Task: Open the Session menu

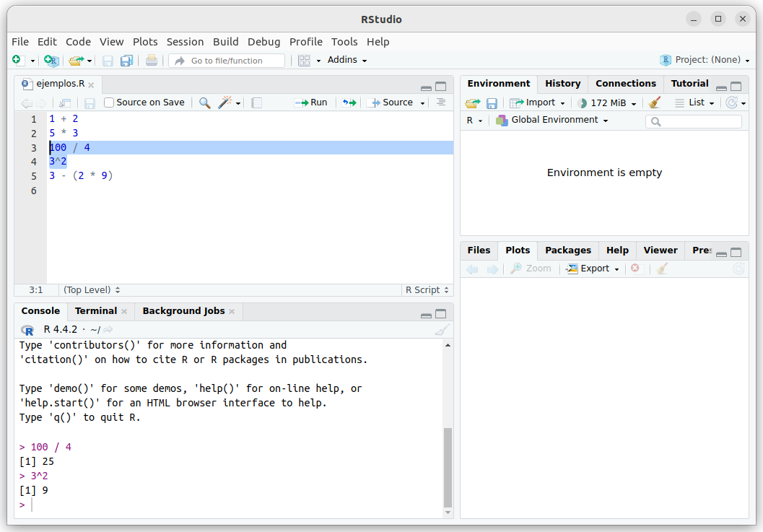Action: click(x=185, y=42)
